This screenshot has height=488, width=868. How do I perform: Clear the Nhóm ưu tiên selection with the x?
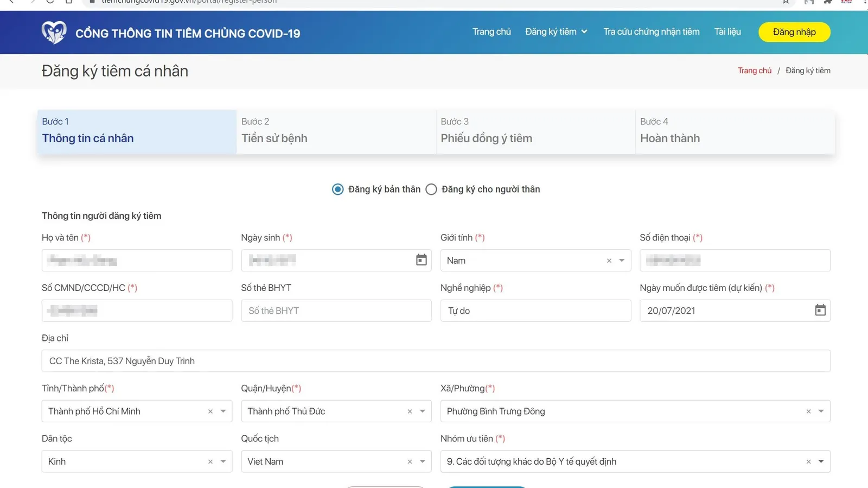(808, 461)
